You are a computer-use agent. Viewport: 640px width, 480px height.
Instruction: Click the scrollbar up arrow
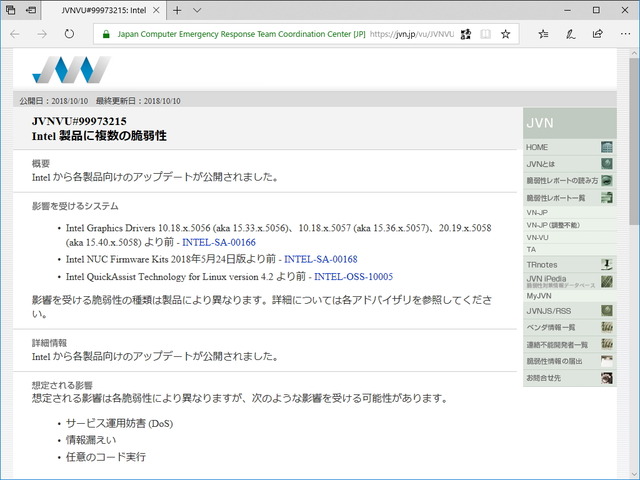coord(635,53)
